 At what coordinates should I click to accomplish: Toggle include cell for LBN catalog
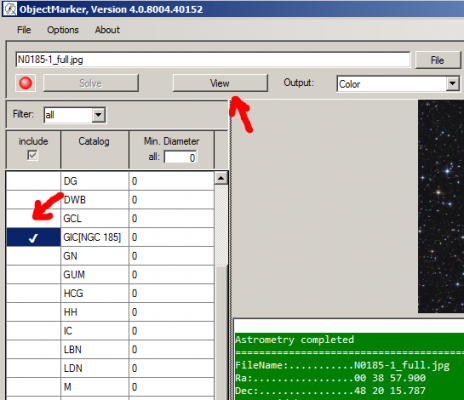pos(33,349)
